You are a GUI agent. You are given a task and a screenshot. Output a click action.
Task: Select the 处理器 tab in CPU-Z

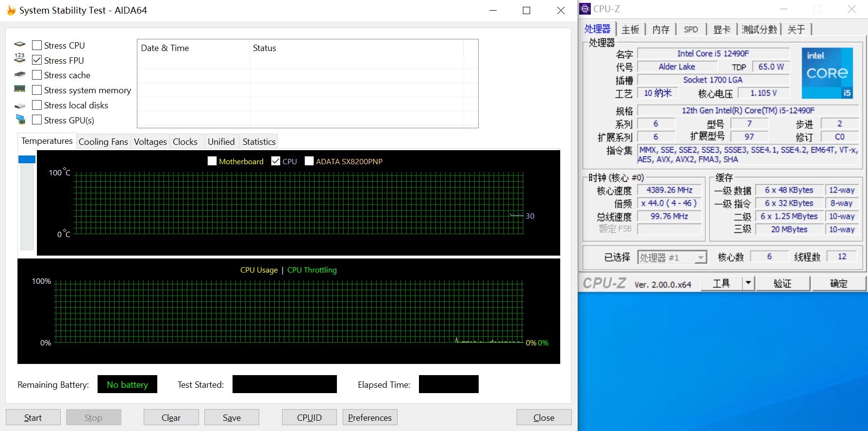(x=598, y=29)
